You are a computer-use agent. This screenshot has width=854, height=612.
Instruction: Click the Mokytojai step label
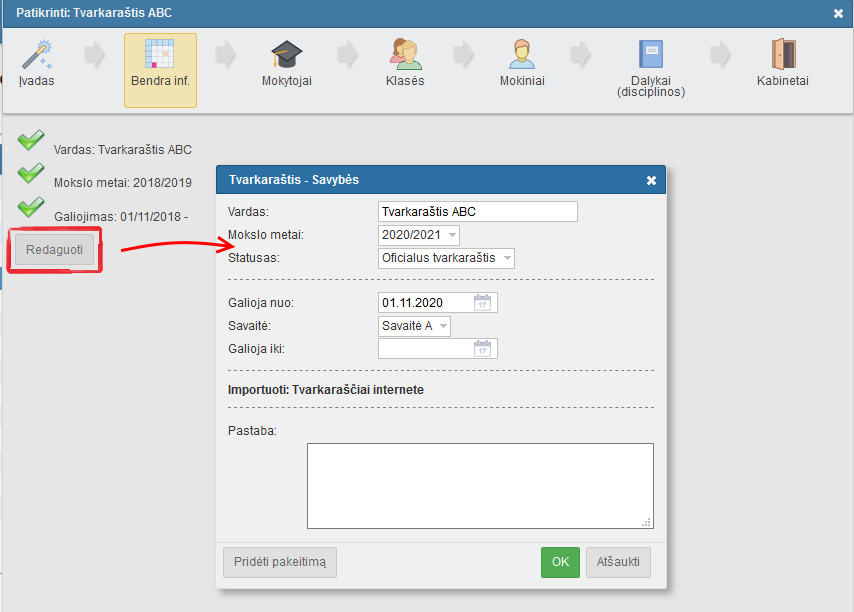tap(286, 81)
